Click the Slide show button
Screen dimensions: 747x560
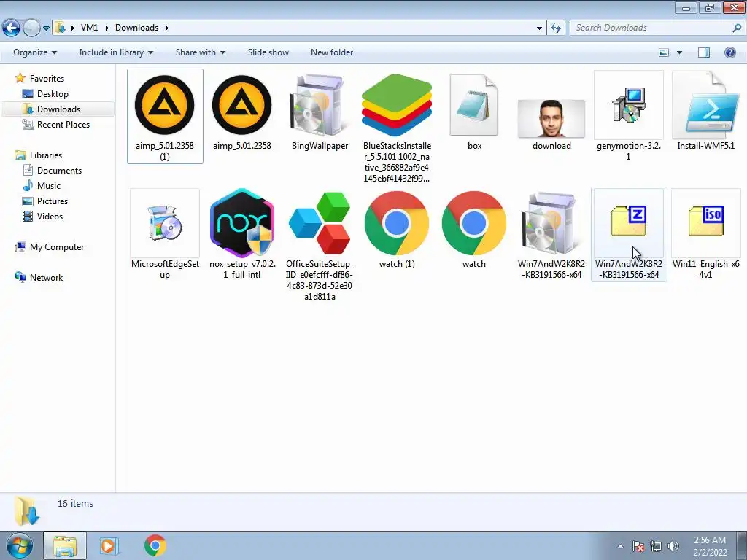pos(268,52)
